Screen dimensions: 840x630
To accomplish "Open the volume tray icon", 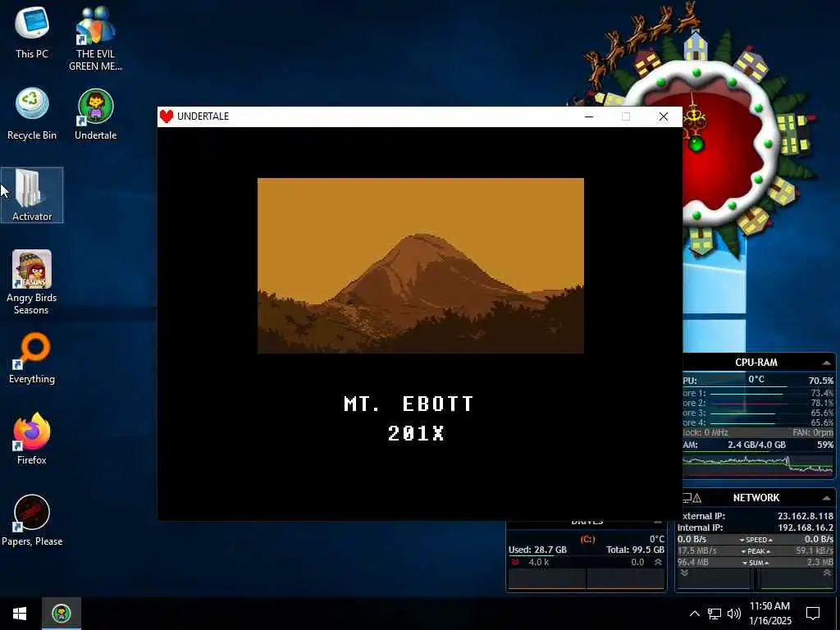I will [734, 614].
